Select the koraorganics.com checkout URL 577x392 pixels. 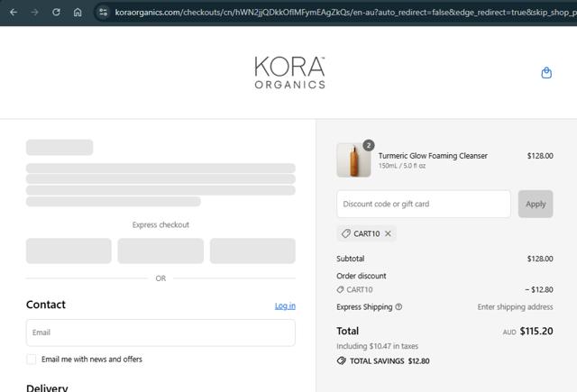click(345, 12)
